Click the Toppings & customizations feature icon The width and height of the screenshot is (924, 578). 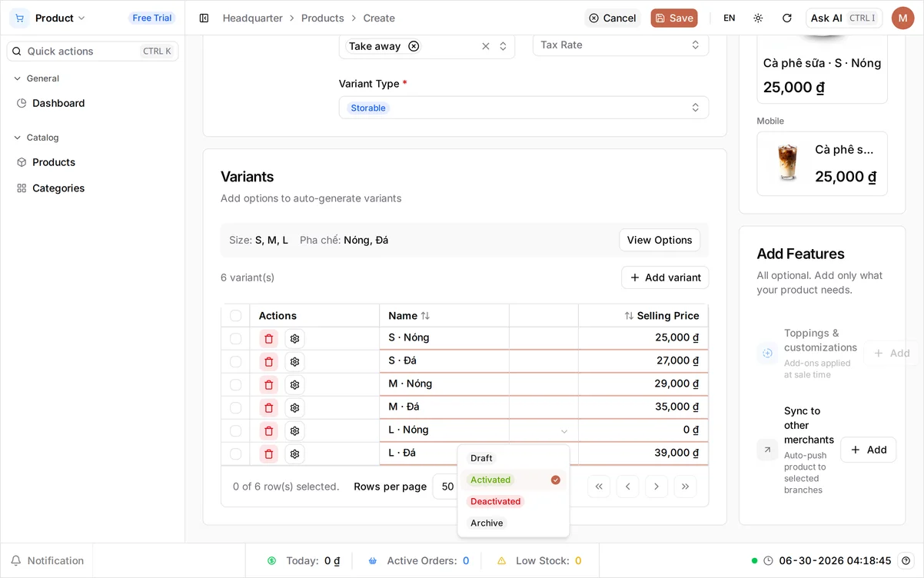[x=767, y=353]
